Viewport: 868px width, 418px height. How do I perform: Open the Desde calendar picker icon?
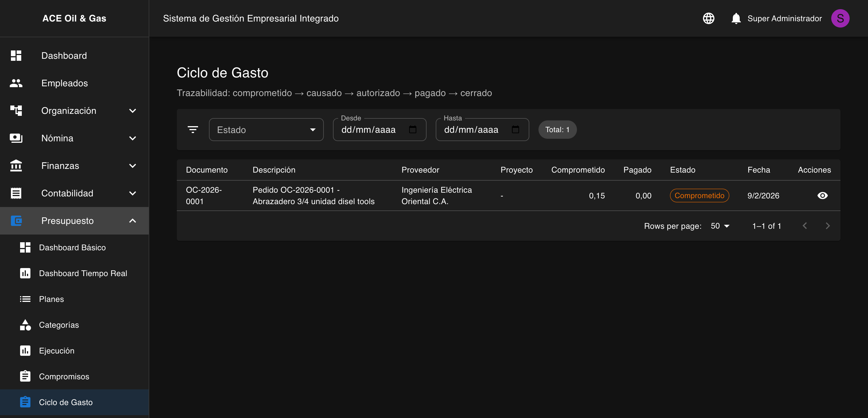point(412,130)
